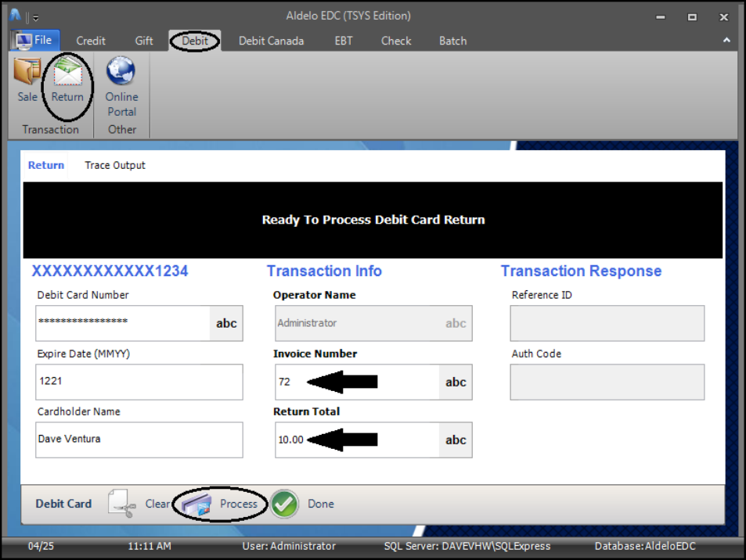Viewport: 746px width, 560px height.
Task: Collapse the ribbon with the chevron
Action: 726,41
